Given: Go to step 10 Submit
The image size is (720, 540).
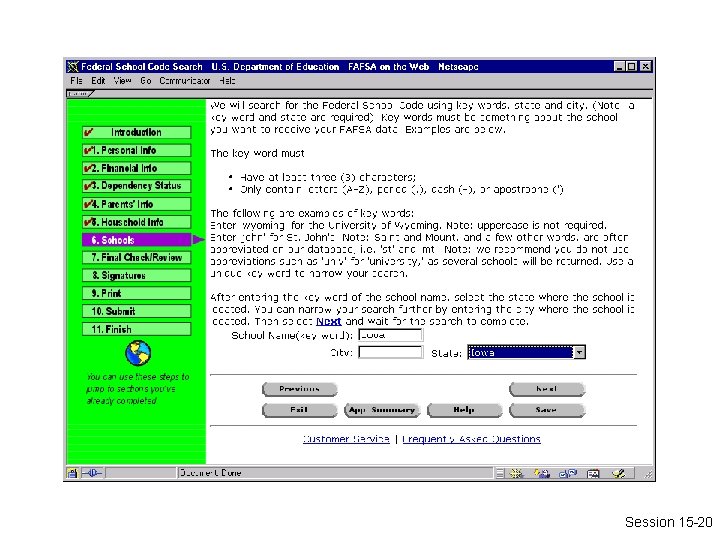Looking at the screenshot, I should coord(137,311).
